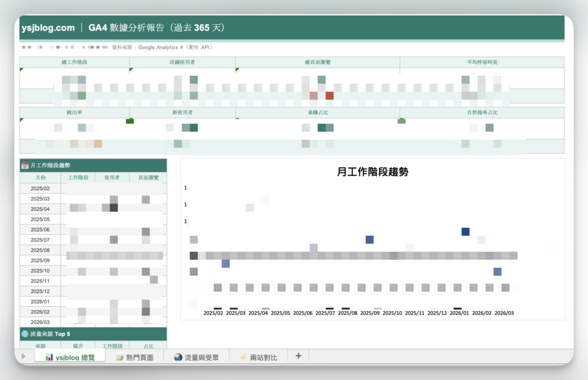Select the 自然搜尋占比 header cell

point(482,113)
